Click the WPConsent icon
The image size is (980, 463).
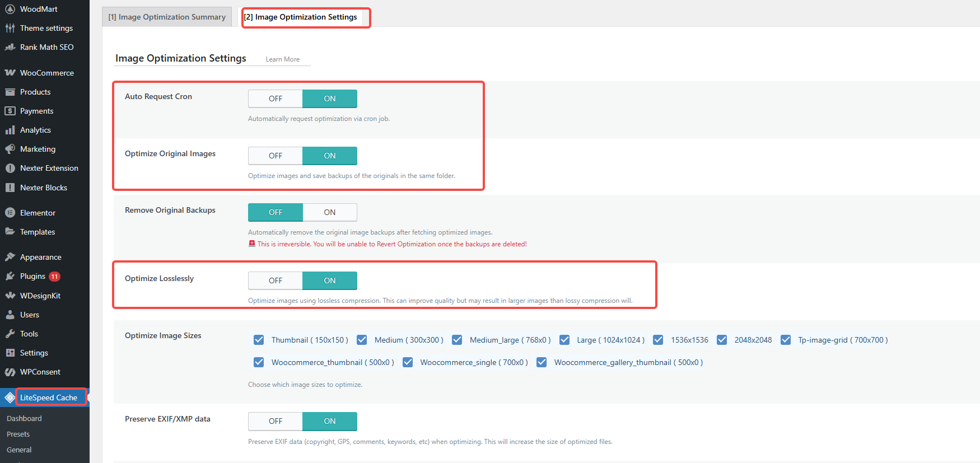(10, 372)
